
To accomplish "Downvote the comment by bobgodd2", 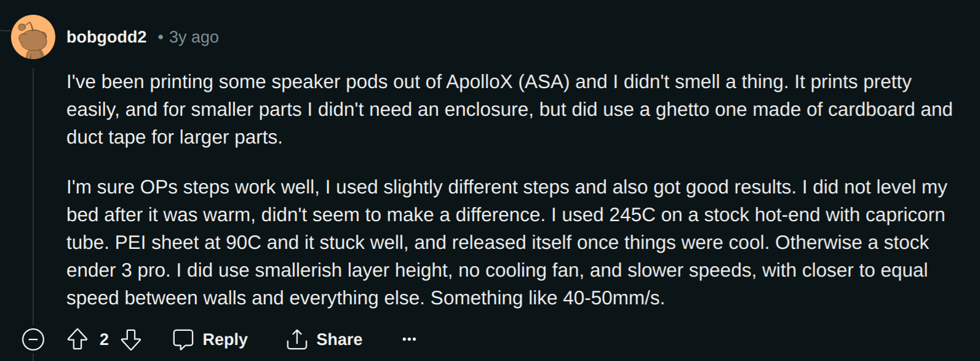I will coord(131,339).
